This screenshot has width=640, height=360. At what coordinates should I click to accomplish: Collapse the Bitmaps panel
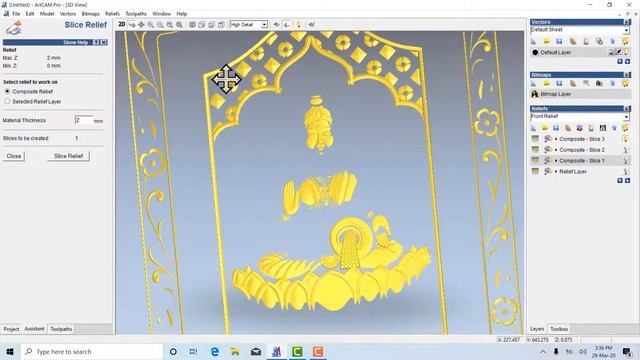tap(627, 75)
